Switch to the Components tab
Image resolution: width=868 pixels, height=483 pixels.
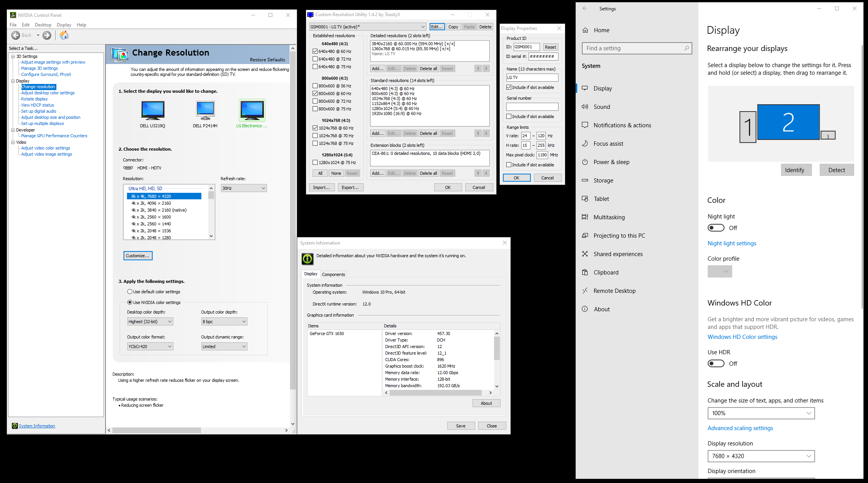coord(333,274)
